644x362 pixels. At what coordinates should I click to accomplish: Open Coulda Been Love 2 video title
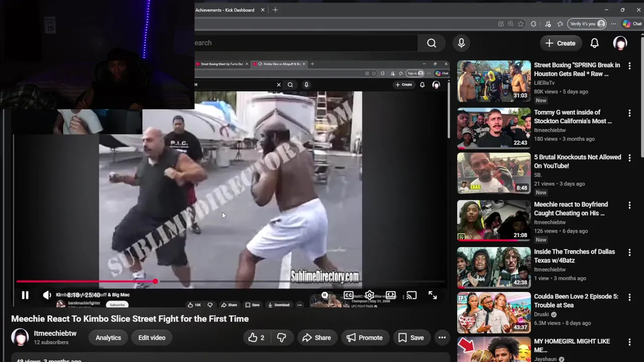point(576,301)
